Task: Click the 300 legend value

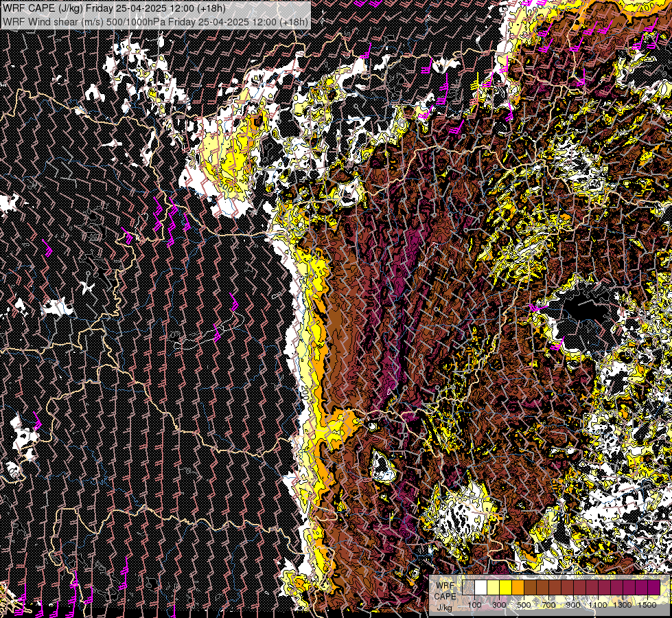Action: 499,605
